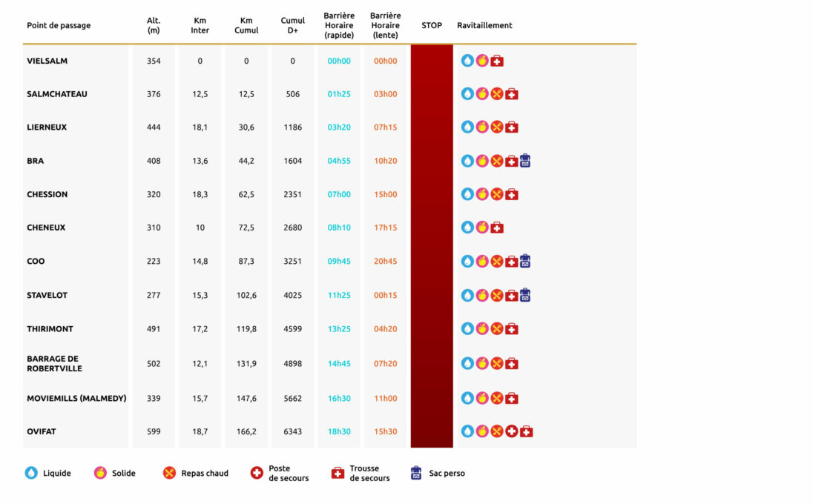This screenshot has height=504, width=813.
Task: Click the Trousse de secours icon in VIELSALM row
Action: [x=497, y=61]
